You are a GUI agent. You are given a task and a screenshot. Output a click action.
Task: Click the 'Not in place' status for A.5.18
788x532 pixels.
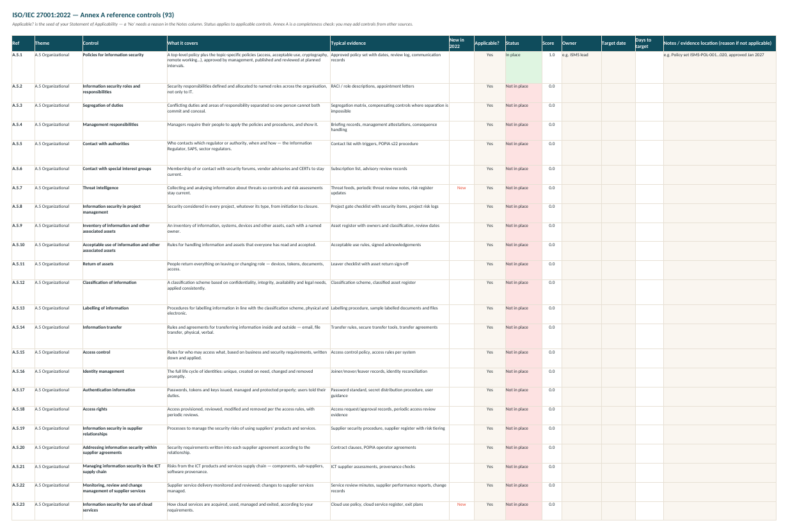[x=523, y=415]
